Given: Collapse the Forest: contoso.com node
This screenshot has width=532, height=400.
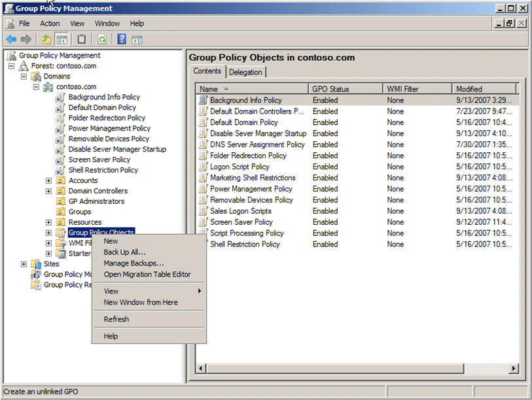Looking at the screenshot, I should pos(12,66).
